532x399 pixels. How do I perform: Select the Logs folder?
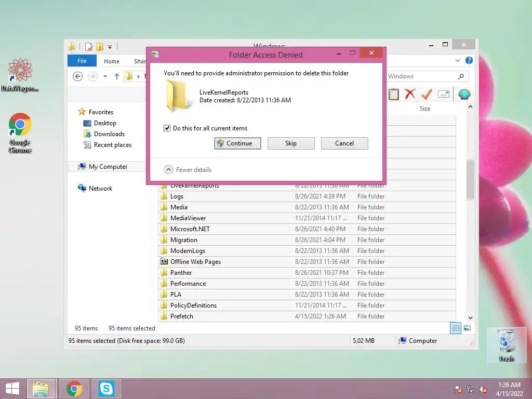[x=307, y=196]
